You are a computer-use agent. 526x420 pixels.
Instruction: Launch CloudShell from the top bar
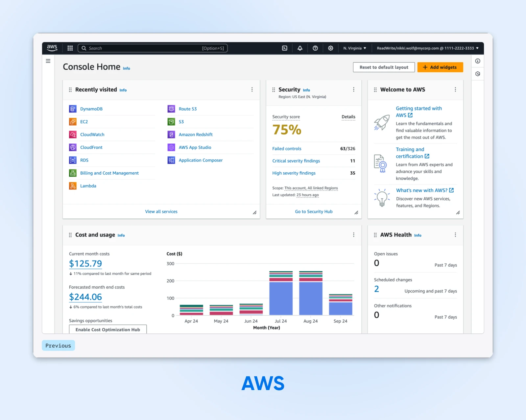(285, 48)
